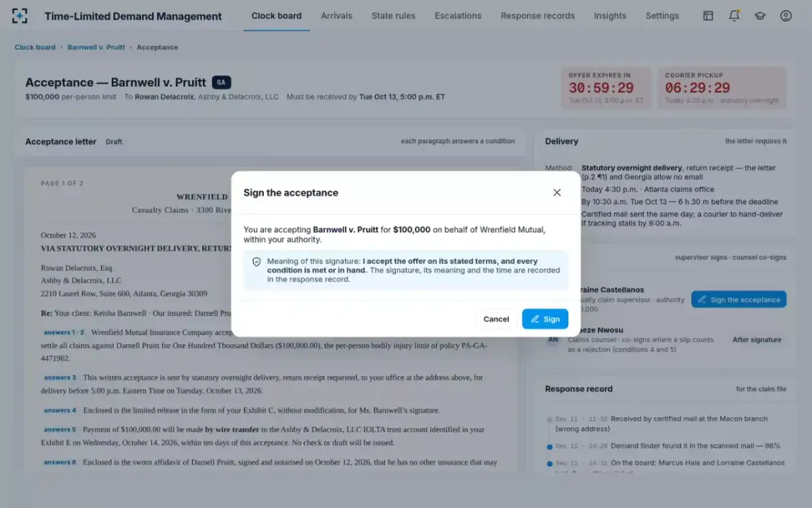This screenshot has height=508, width=812.
Task: Click the 'After signature' status text
Action: pyautogui.click(x=757, y=340)
